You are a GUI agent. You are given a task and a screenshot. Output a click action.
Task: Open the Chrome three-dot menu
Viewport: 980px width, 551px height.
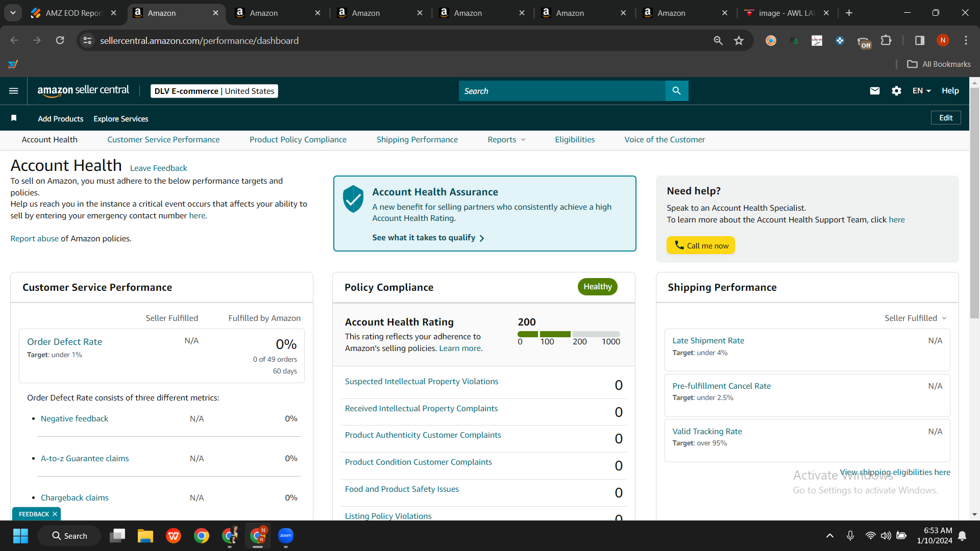(966, 40)
